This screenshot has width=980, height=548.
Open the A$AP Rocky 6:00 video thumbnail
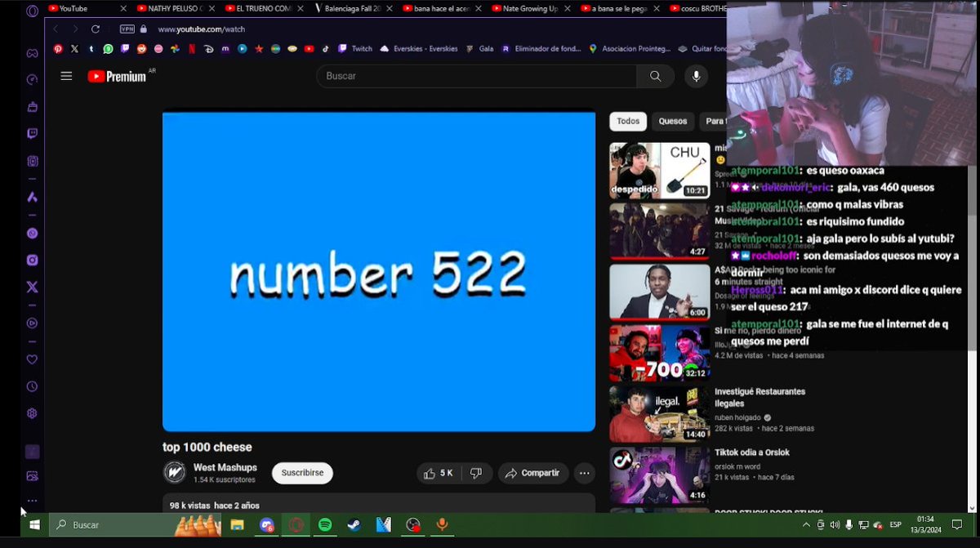(659, 292)
